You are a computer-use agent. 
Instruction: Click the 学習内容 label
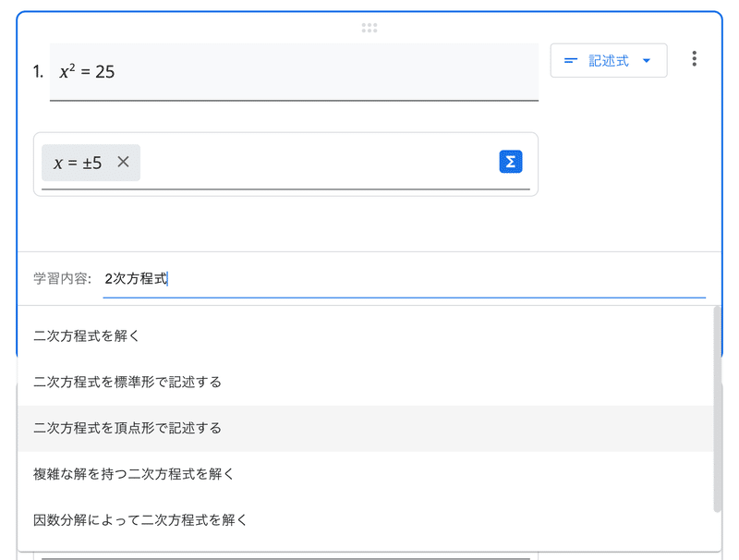click(62, 278)
